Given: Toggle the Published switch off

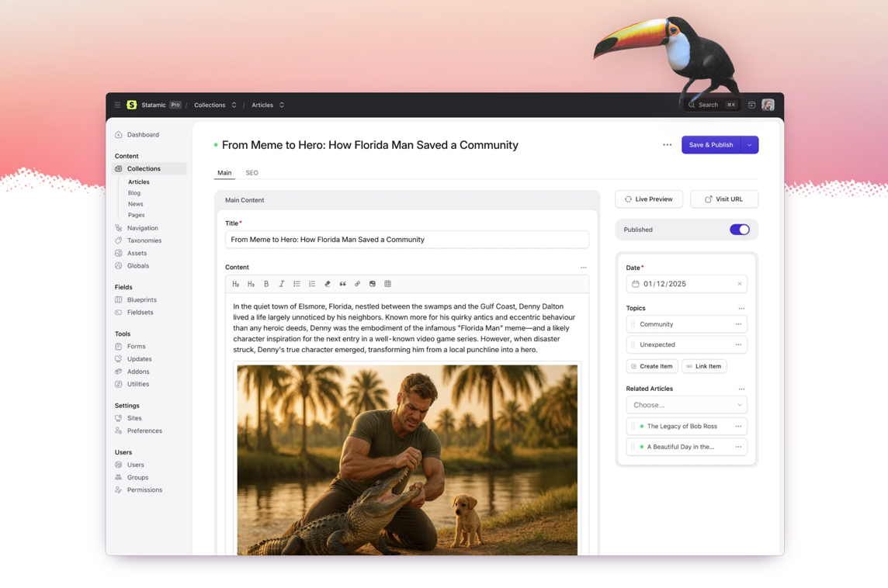Looking at the screenshot, I should tap(739, 230).
